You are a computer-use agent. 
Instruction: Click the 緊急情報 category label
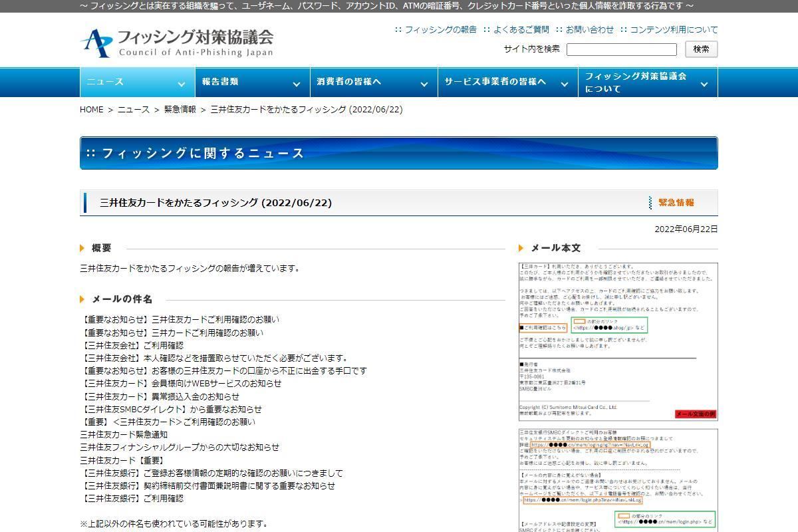tap(676, 203)
